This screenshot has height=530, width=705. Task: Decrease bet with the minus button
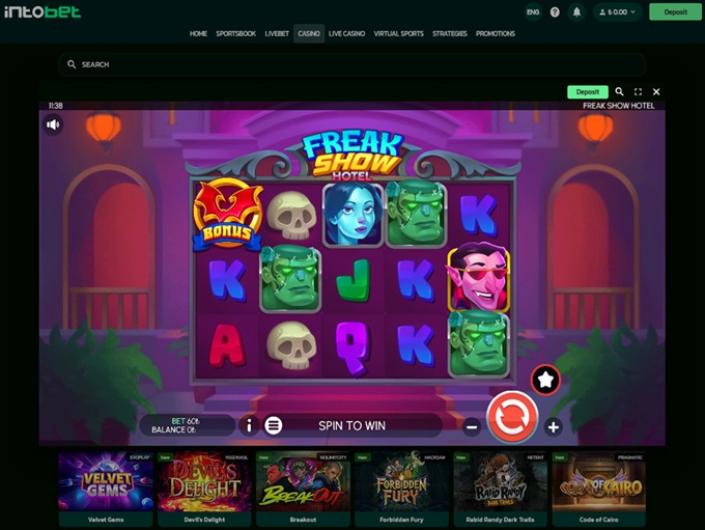pos(472,427)
